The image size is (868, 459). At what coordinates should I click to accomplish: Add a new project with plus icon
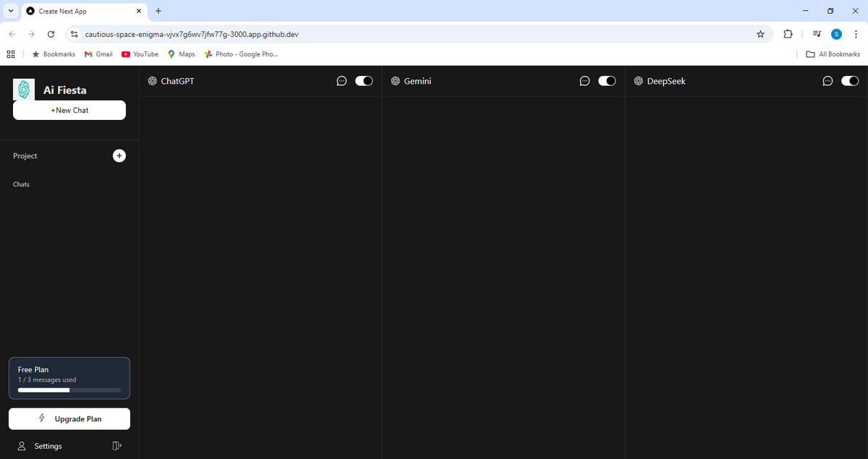119,155
